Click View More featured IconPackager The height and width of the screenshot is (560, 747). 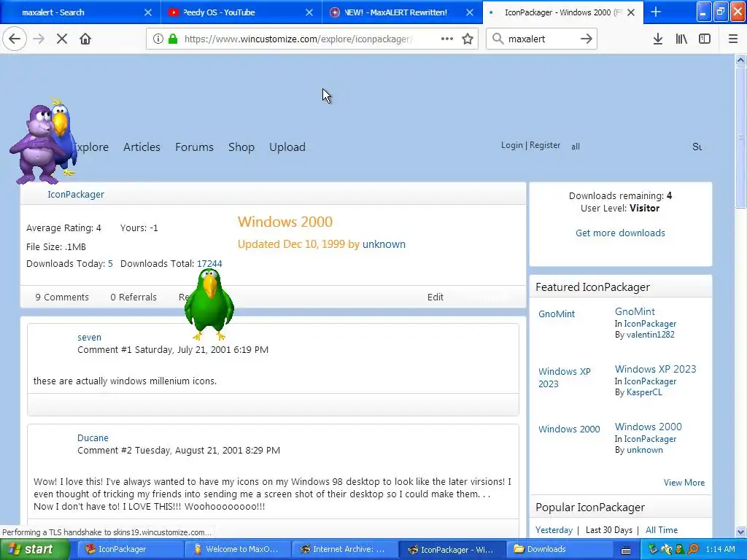pos(684,483)
